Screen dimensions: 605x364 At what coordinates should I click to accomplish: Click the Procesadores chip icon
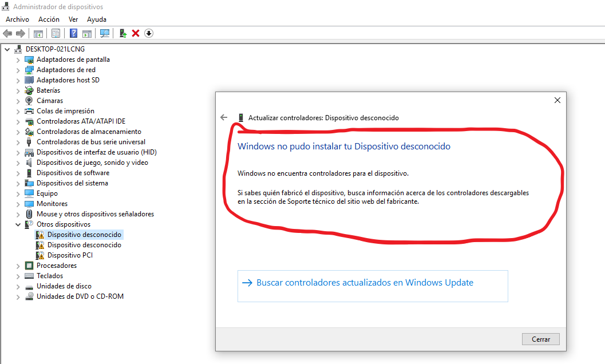point(29,266)
